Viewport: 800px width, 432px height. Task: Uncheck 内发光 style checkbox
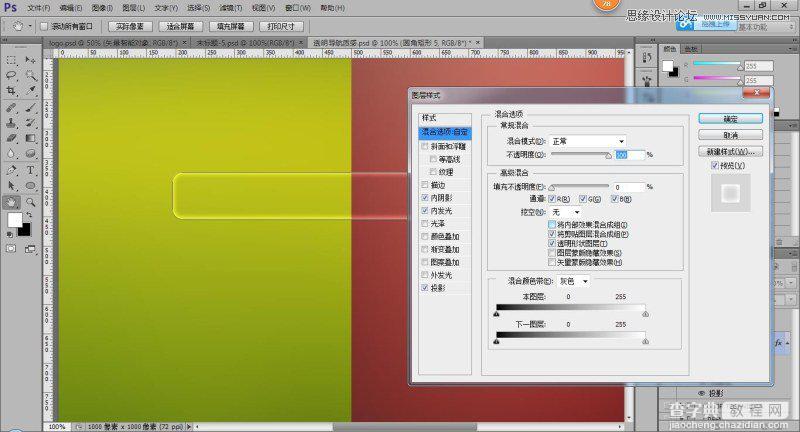(424, 211)
